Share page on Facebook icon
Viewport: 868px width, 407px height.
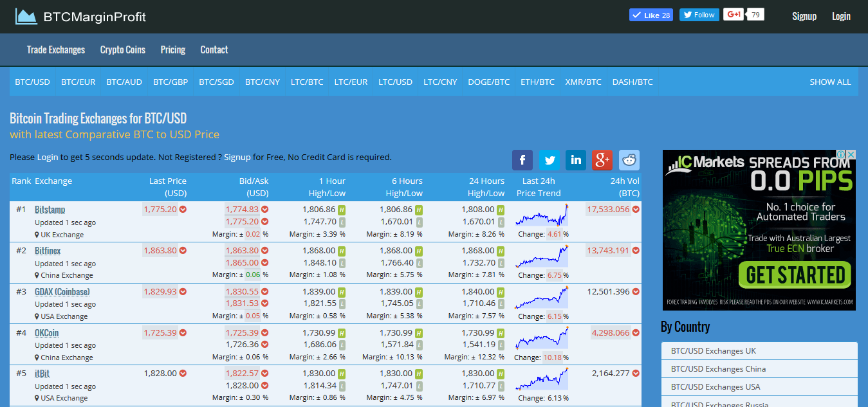tap(522, 160)
